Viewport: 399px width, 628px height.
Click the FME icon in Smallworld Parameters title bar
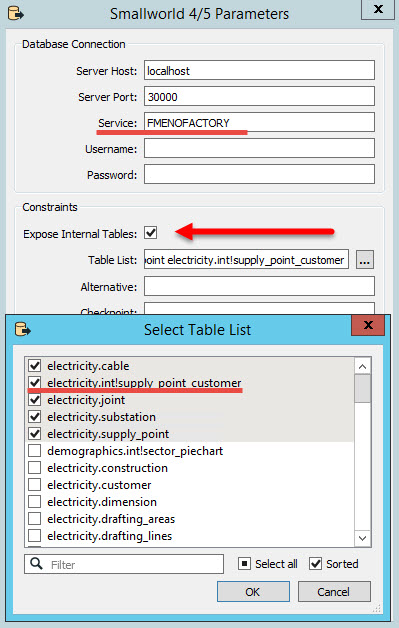click(x=16, y=13)
